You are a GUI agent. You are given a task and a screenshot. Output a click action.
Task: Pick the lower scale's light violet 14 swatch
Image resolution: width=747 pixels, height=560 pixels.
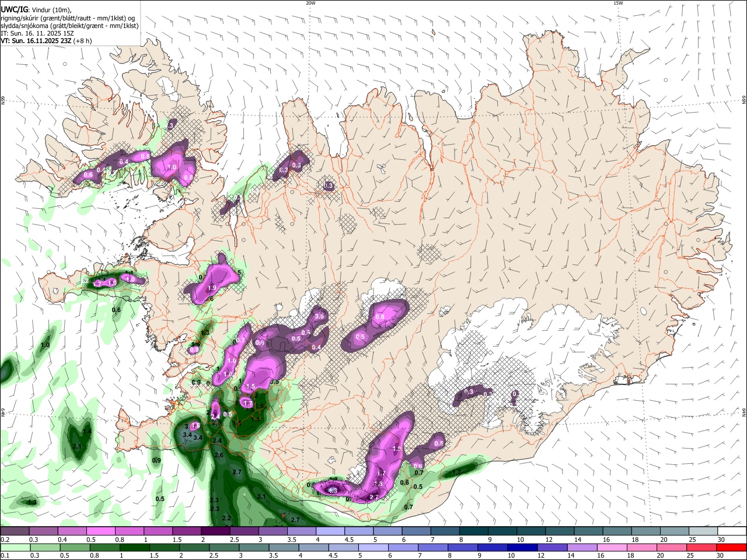pos(582,548)
